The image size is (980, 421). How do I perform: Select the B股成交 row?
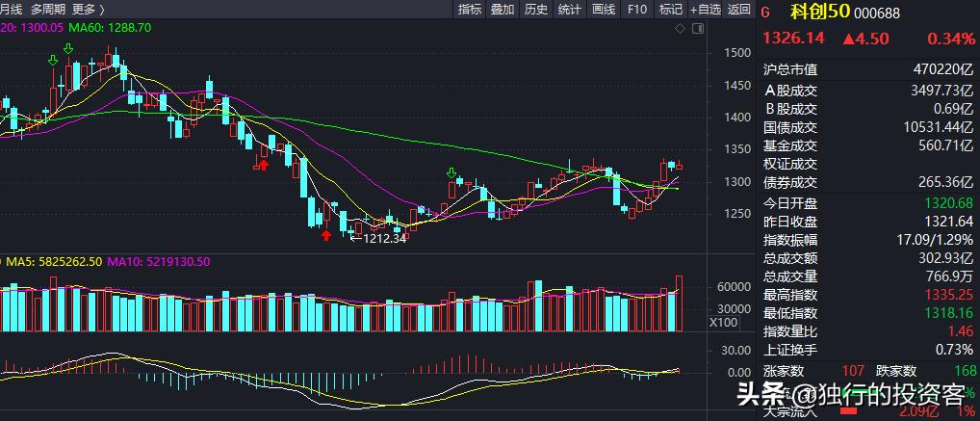coord(868,108)
